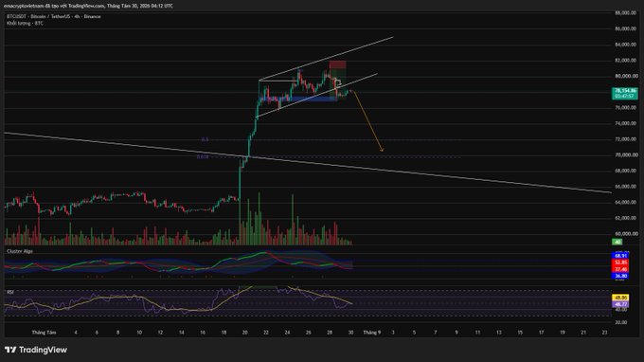Screen dimensions: 644x362
Task: Click the BTCUSDT Bitcoin / TetherUS symbol title
Action: 54,16
